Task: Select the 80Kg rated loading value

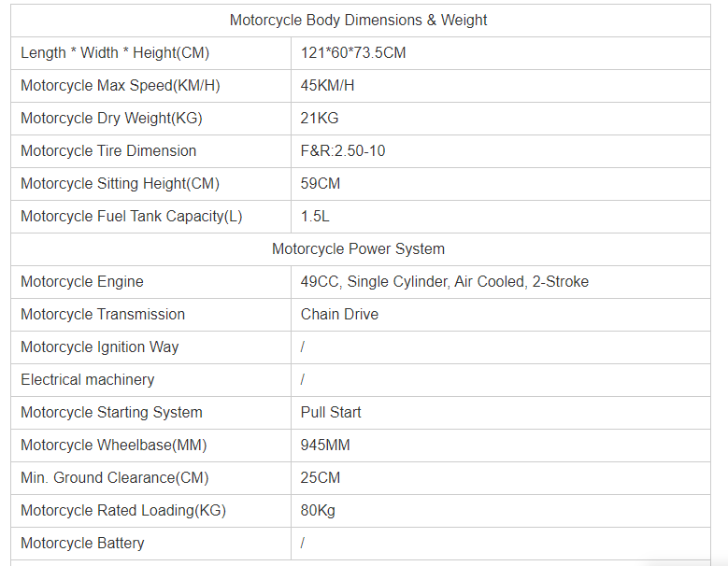Action: [318, 510]
